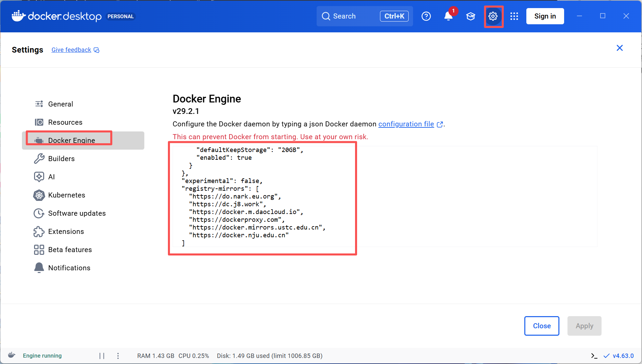The height and width of the screenshot is (364, 642).
Task: Click the "https://docker.nju.edu.cn" mirror line
Action: pos(239,235)
